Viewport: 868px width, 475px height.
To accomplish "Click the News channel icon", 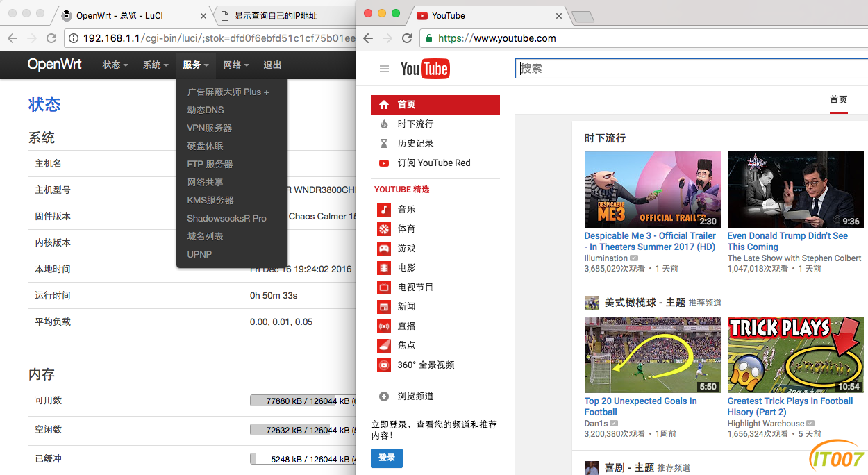I will coord(384,306).
